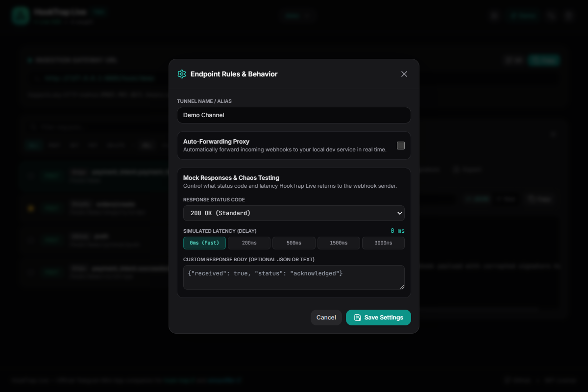The width and height of the screenshot is (588, 392).
Task: Pick the 1500ms delay option
Action: [339, 243]
